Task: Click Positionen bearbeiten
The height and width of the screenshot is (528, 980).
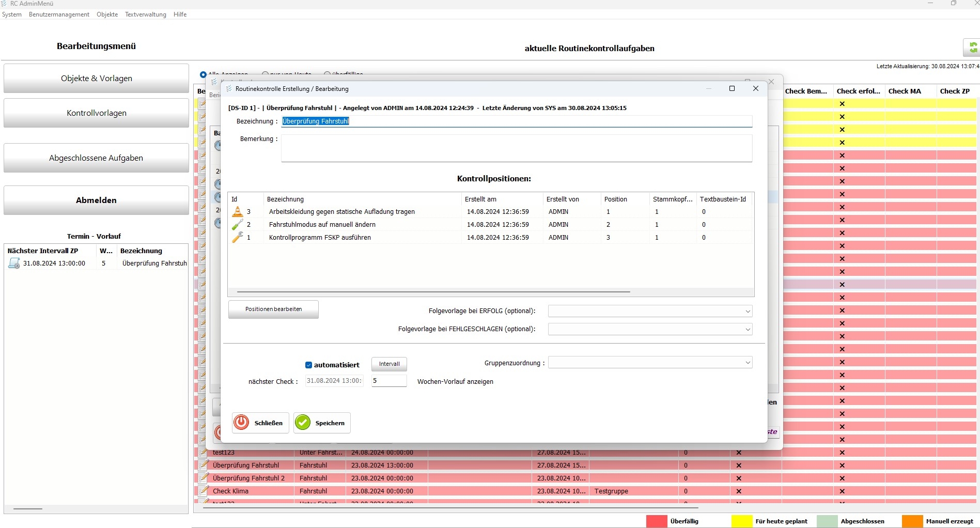Action: tap(273, 309)
